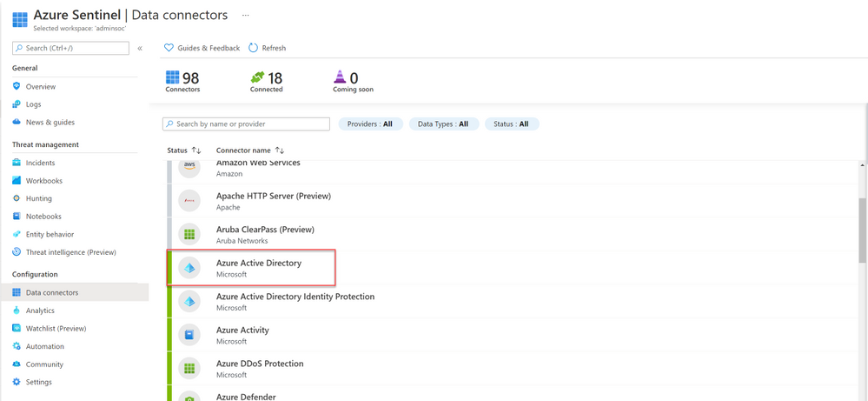This screenshot has height=401, width=868.
Task: Focus the Search by name or provider field
Action: (247, 124)
